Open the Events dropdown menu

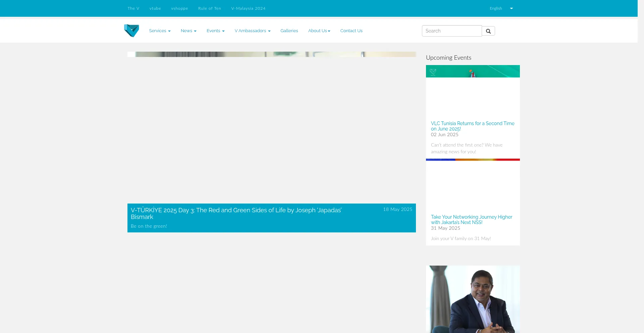215,31
